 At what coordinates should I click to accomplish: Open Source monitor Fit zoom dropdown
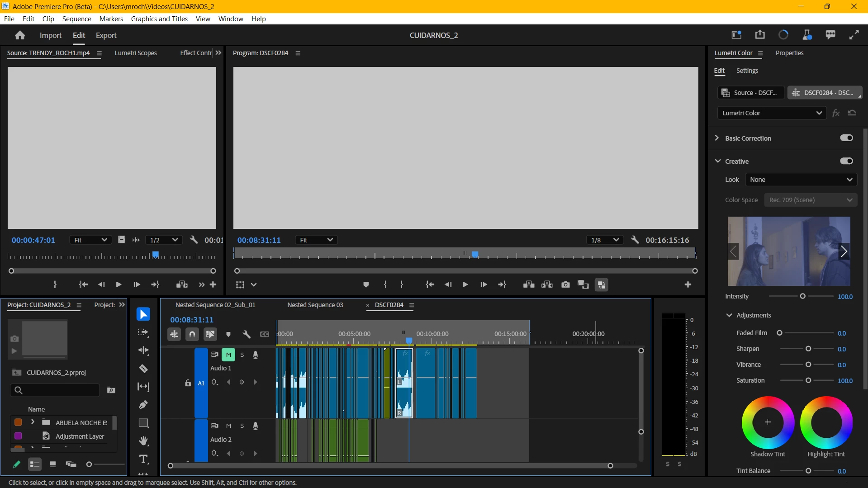90,240
